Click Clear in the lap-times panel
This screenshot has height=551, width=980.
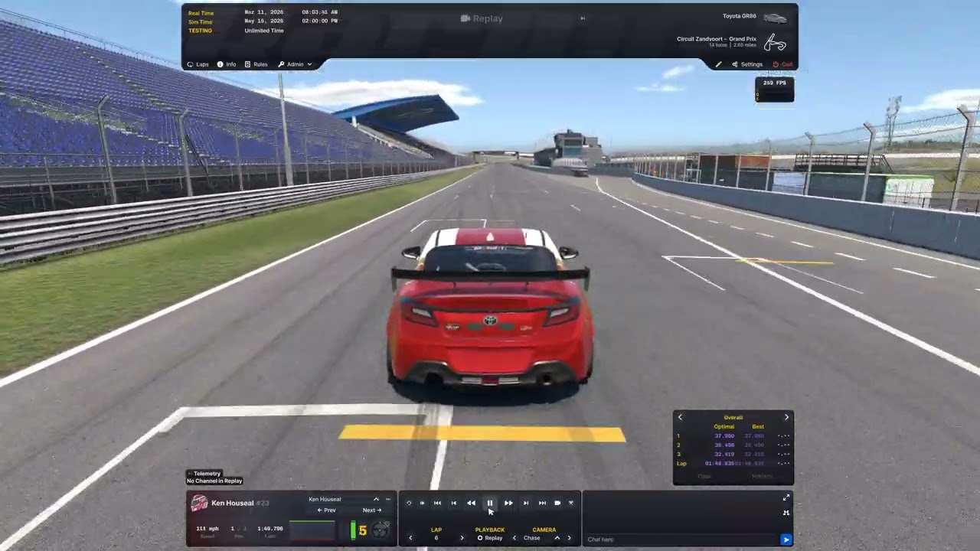coord(704,476)
